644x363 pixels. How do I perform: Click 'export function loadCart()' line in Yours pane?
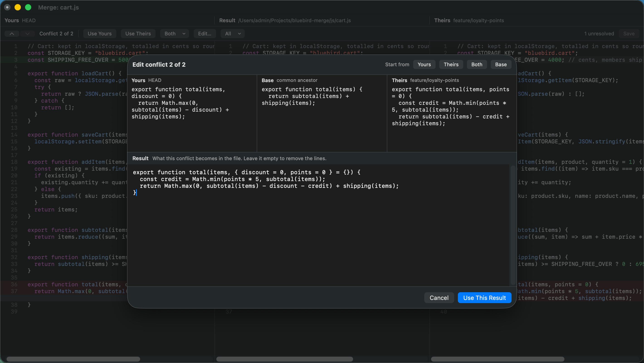click(75, 73)
